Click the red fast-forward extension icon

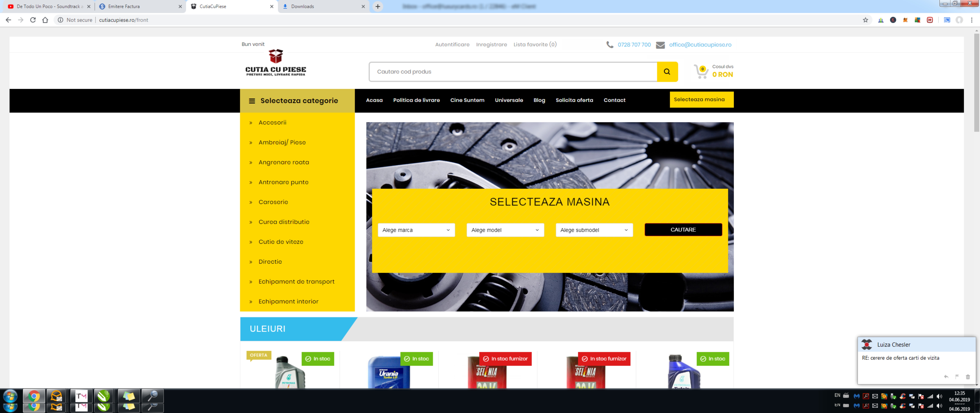(930, 20)
